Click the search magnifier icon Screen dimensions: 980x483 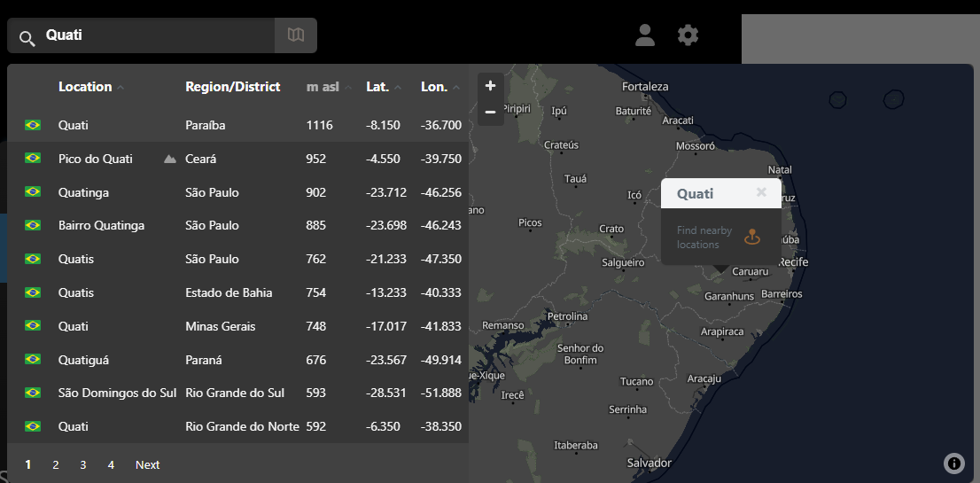coord(27,39)
